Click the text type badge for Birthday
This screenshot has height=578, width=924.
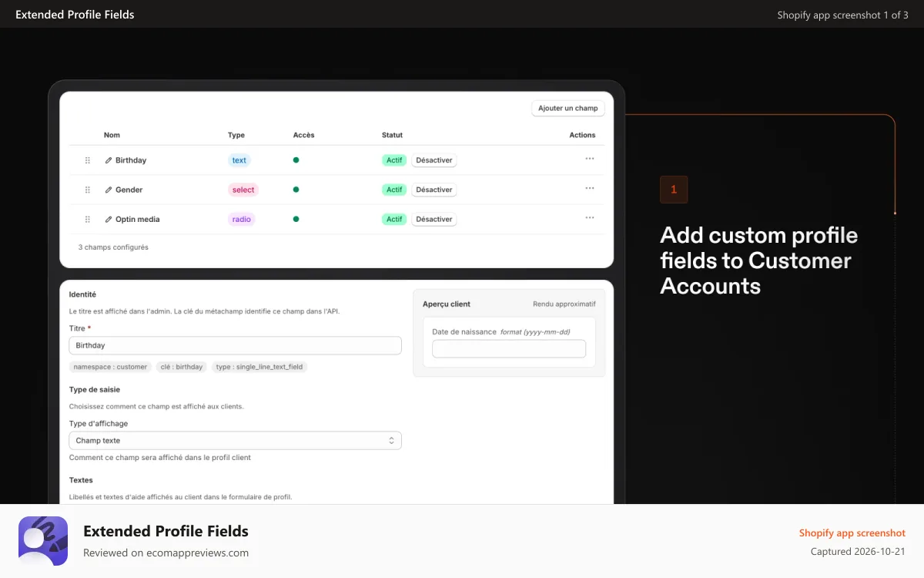click(x=239, y=160)
